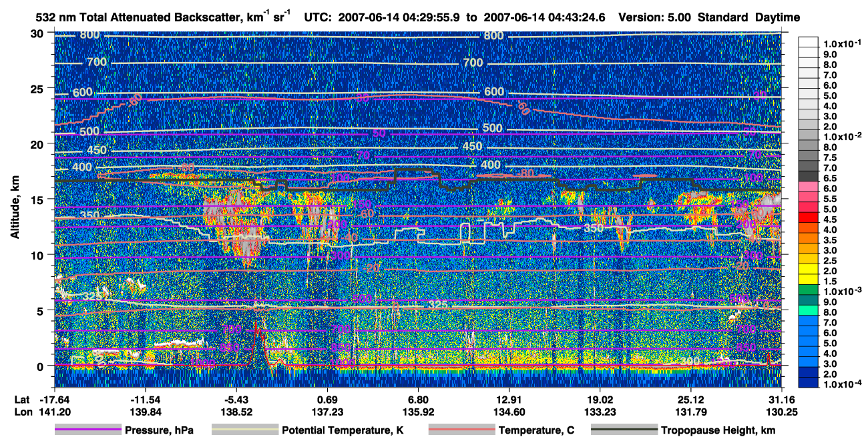Viewport: 868px width, 445px height.
Task: Click longitude value 133.23
Action: (x=600, y=412)
